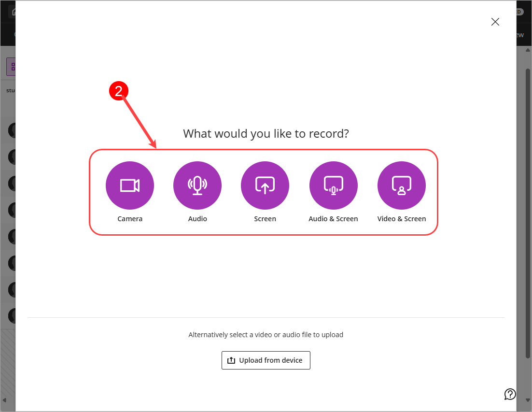The height and width of the screenshot is (412, 532).
Task: Select the Audio & Screen recording icon
Action: (x=333, y=185)
